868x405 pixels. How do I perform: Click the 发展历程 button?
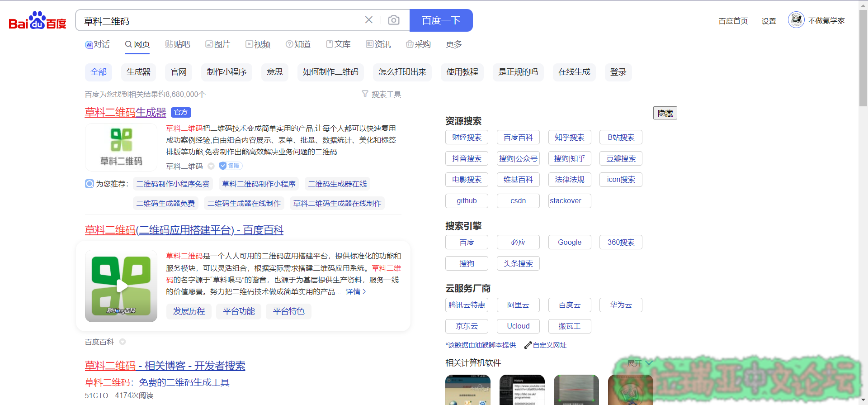pyautogui.click(x=189, y=311)
